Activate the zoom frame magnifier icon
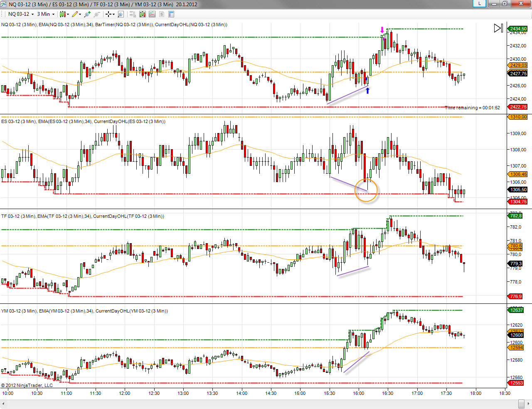The width and height of the screenshot is (532, 409). (x=121, y=14)
